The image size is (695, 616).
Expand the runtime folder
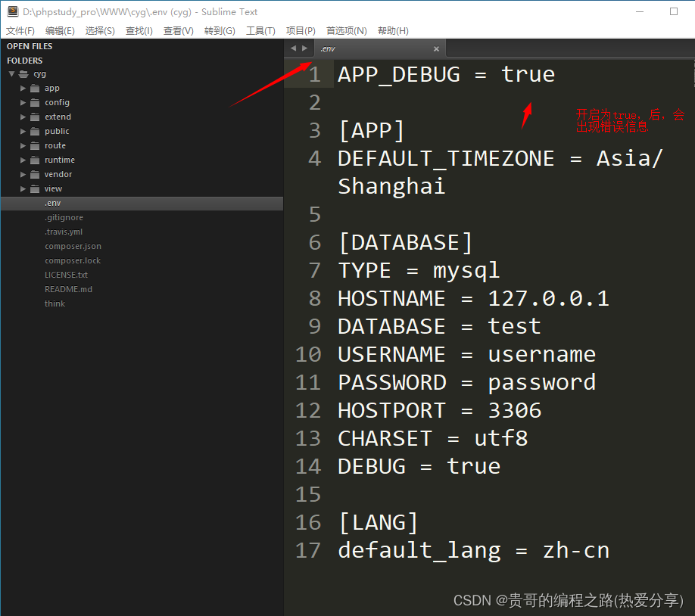tap(23, 160)
